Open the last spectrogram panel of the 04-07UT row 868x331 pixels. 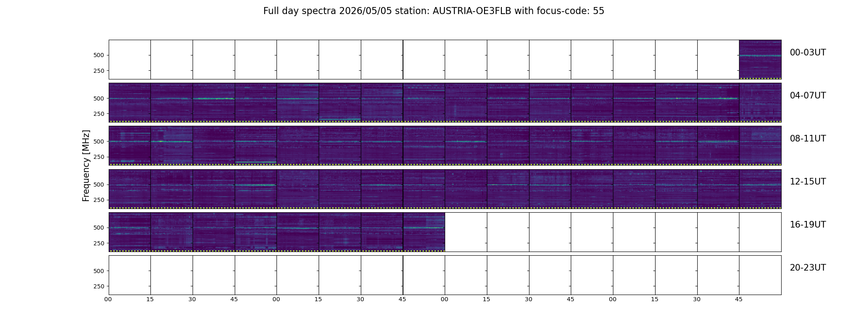(760, 103)
